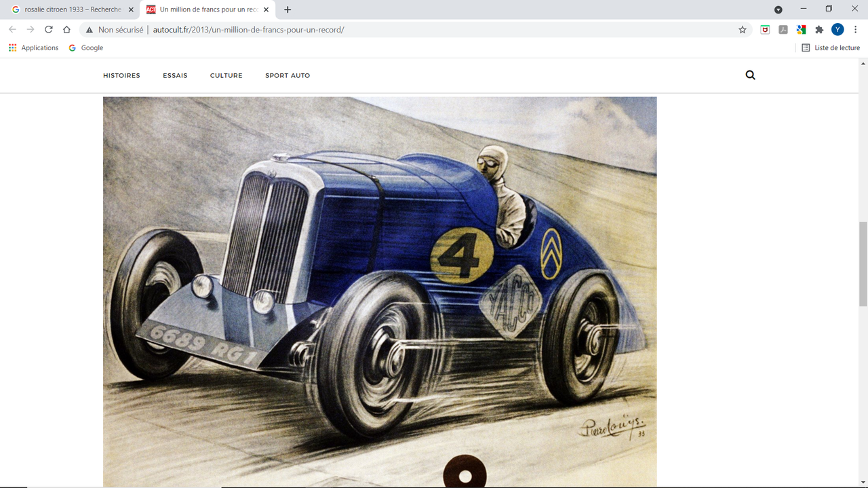The width and height of the screenshot is (868, 488).
Task: Click the blue Citroën race car illustration
Action: 380,291
